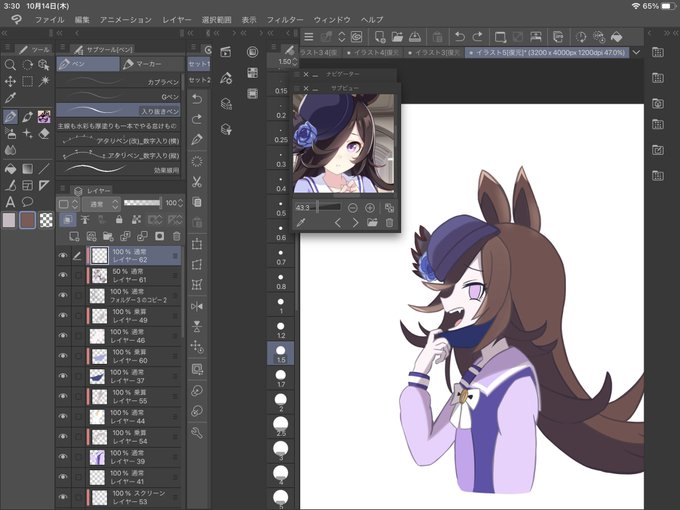Image resolution: width=680 pixels, height=510 pixels.
Task: Click the scissors Cut icon
Action: coord(197,182)
